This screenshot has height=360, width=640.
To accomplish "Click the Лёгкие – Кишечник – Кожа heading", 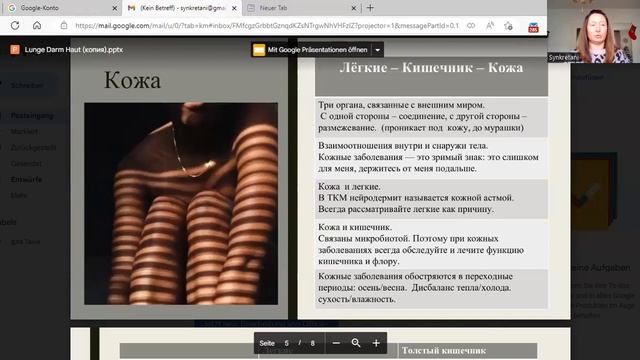I will (x=431, y=68).
